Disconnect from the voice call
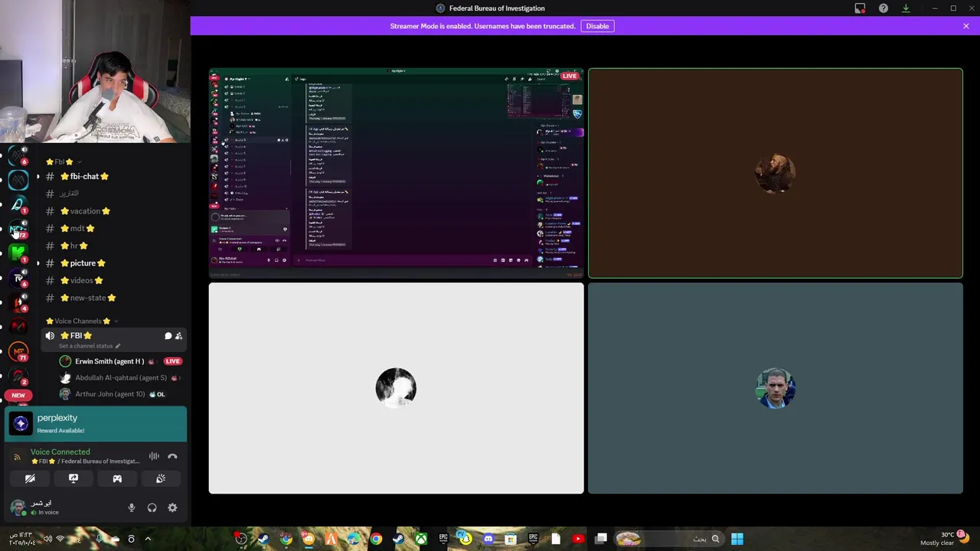Viewport: 980px width, 551px height. pyautogui.click(x=172, y=456)
